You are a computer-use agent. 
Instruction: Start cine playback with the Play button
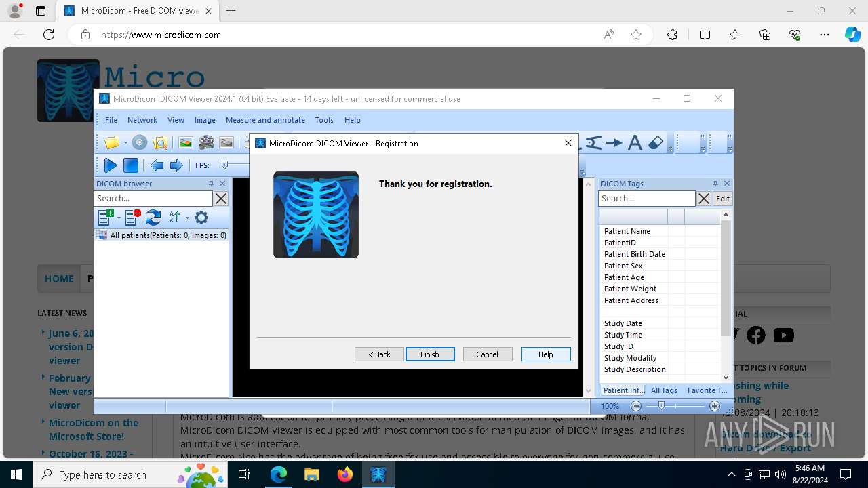(x=110, y=165)
